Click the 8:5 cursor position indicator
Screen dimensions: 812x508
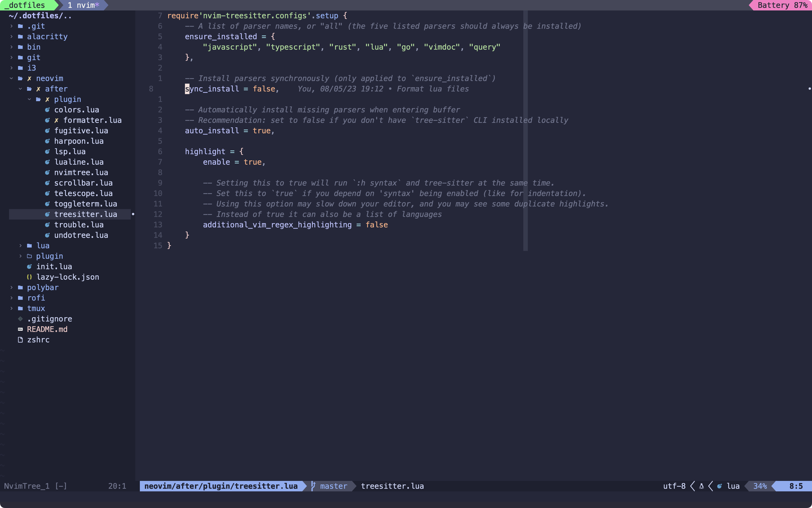[x=796, y=486]
